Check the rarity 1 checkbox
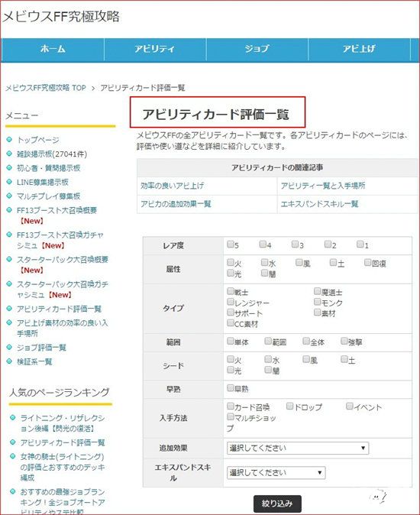Screen dimensions: 420x515 pyautogui.click(x=360, y=244)
